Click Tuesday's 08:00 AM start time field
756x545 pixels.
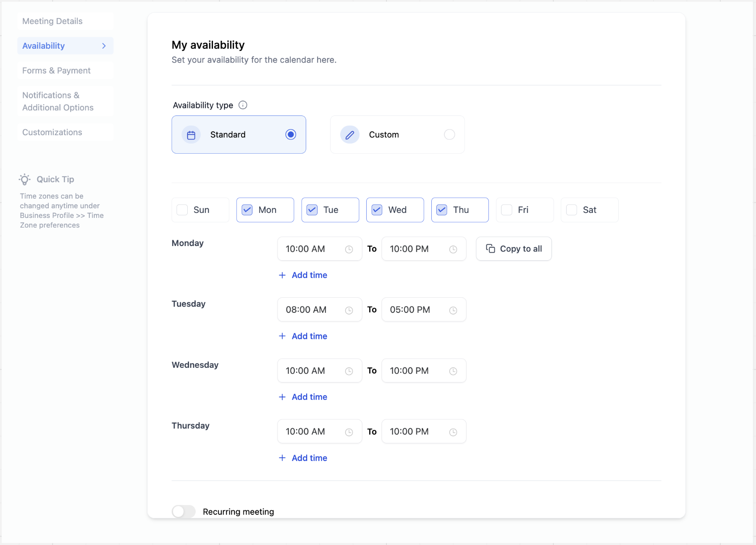click(320, 309)
